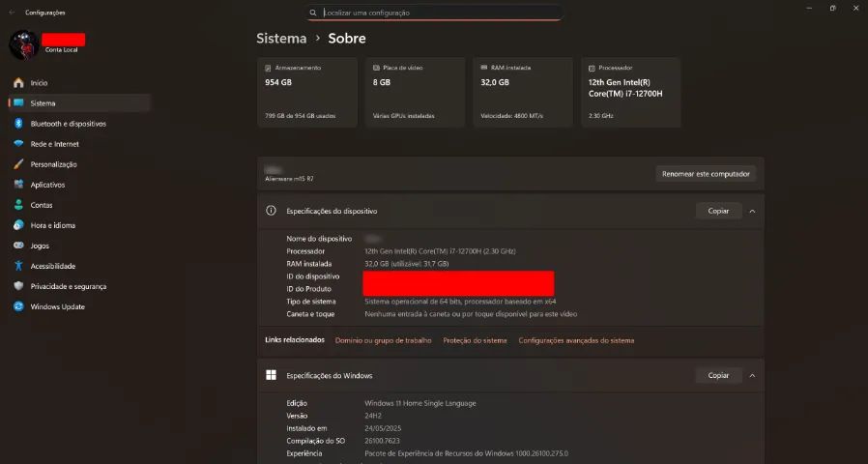Viewport: 868px width, 464px height.
Task: Click the user profile avatar picture
Action: pyautogui.click(x=24, y=44)
